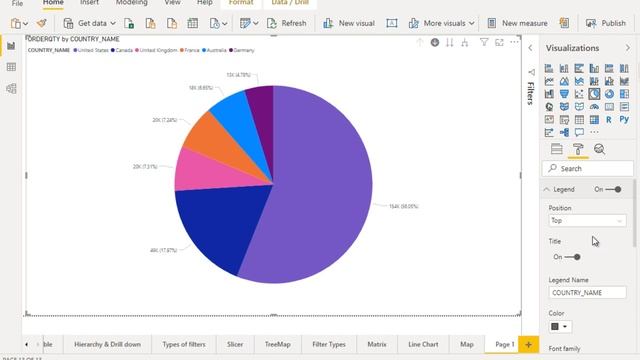Select the pie chart visual
The width and height of the screenshot is (640, 360).
point(594,94)
